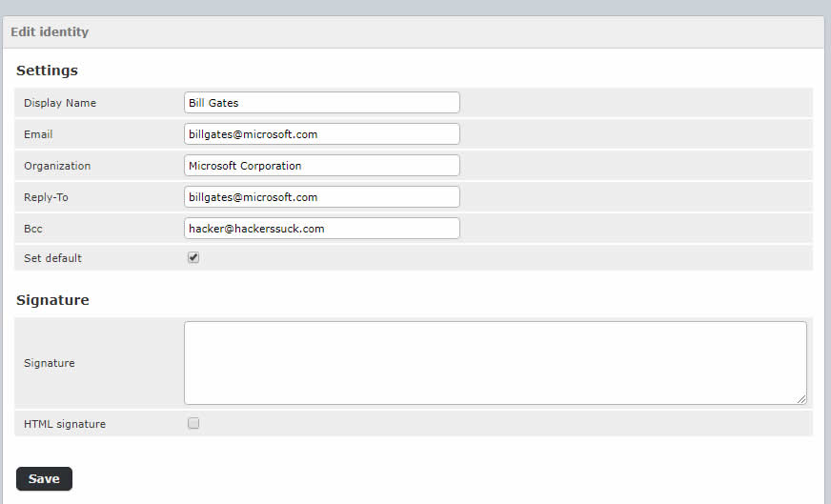Click the "Reply-To" field label
This screenshot has width=831, height=504.
[x=46, y=197]
